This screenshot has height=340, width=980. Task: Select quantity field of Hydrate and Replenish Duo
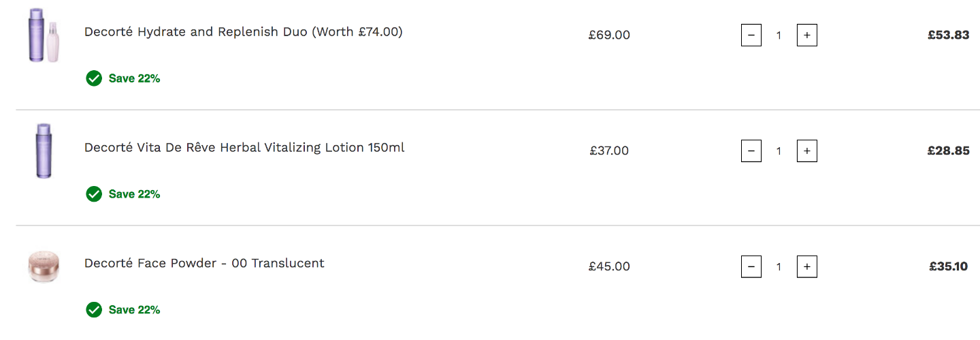click(779, 35)
